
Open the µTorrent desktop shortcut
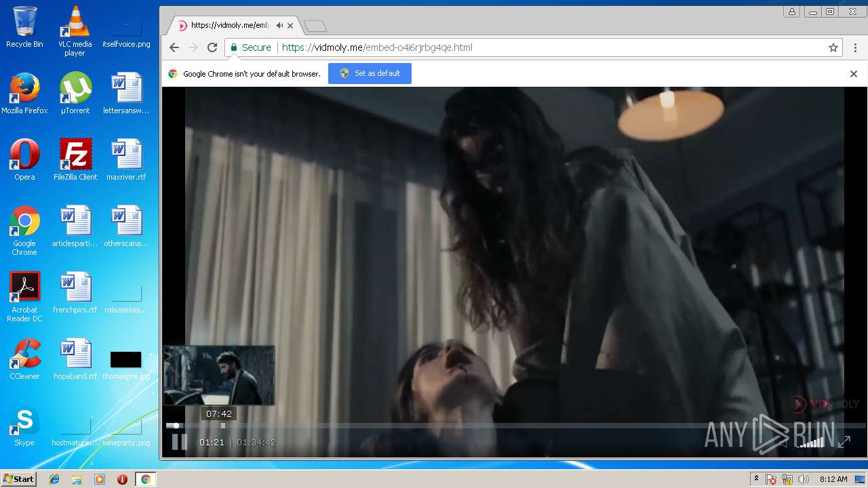click(75, 94)
